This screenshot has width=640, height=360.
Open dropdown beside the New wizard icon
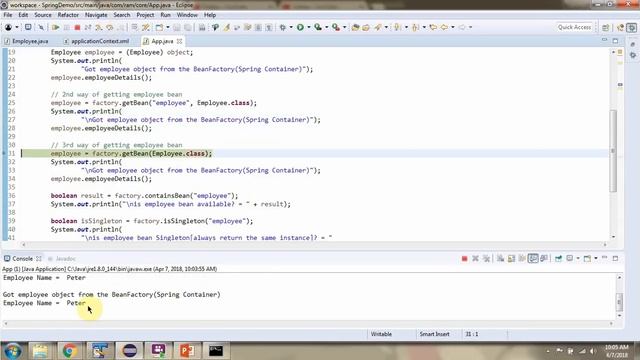coord(168,27)
